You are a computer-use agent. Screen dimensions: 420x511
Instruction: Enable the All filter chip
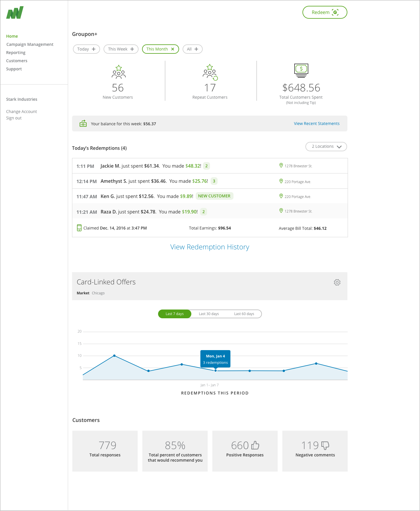click(192, 49)
